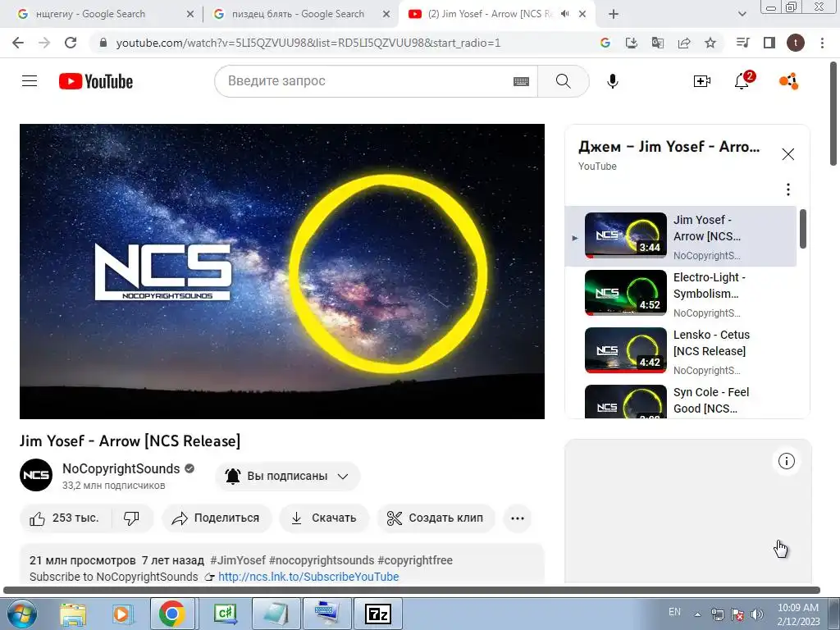Click the 'Поделиться' share button
This screenshot has width=840, height=630.
coord(217,518)
